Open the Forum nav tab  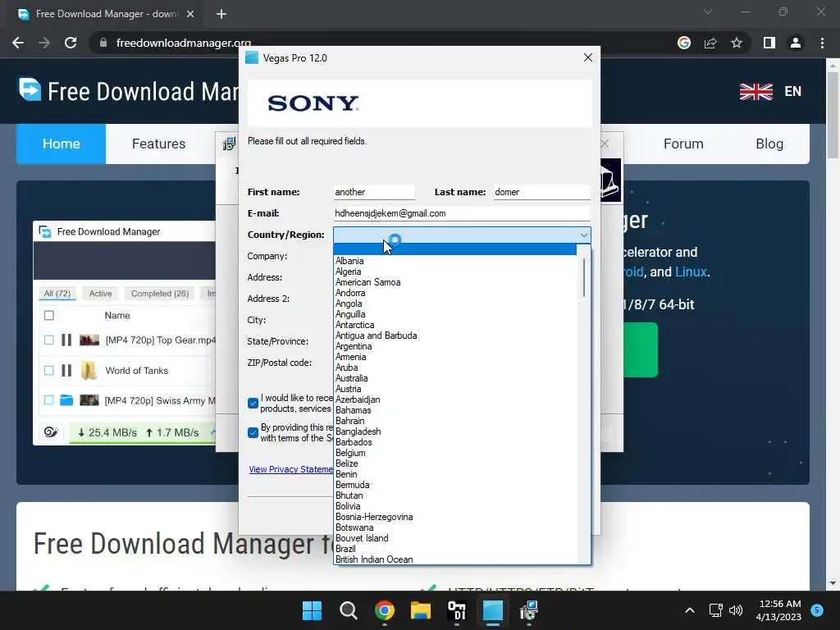click(683, 144)
